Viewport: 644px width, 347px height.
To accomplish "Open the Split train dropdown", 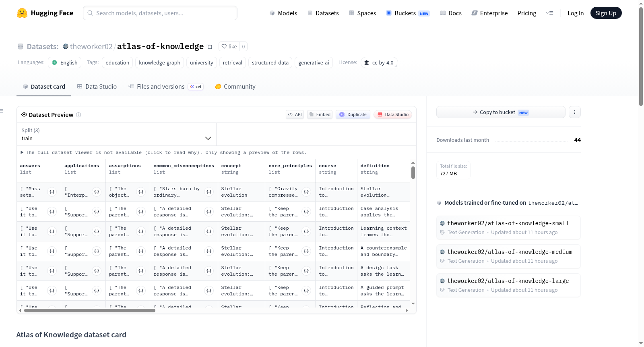I will 116,134.
